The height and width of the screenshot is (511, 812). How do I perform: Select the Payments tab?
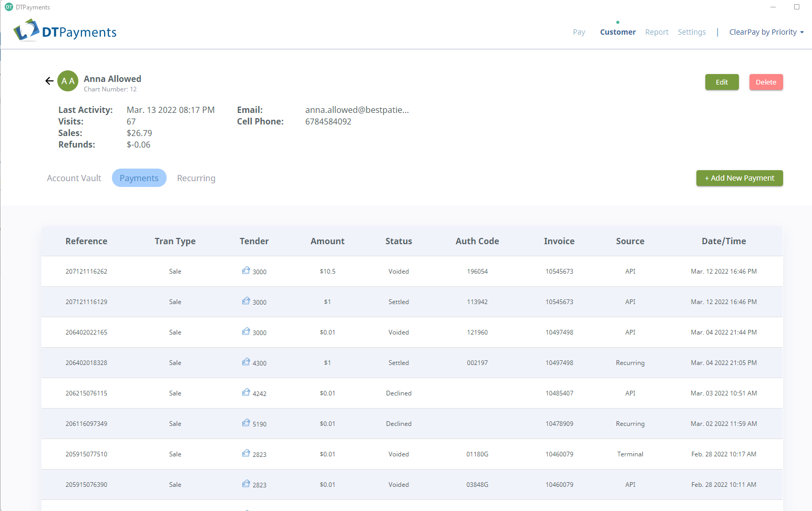(x=139, y=178)
